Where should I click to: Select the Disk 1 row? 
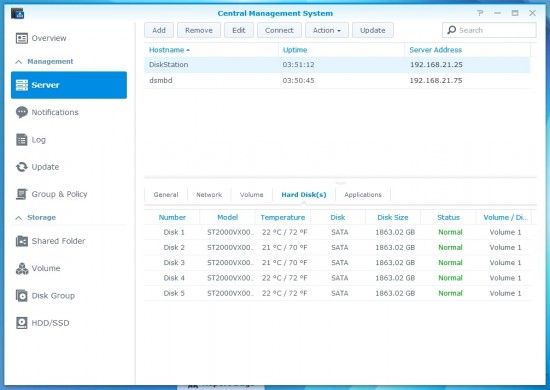pos(338,232)
